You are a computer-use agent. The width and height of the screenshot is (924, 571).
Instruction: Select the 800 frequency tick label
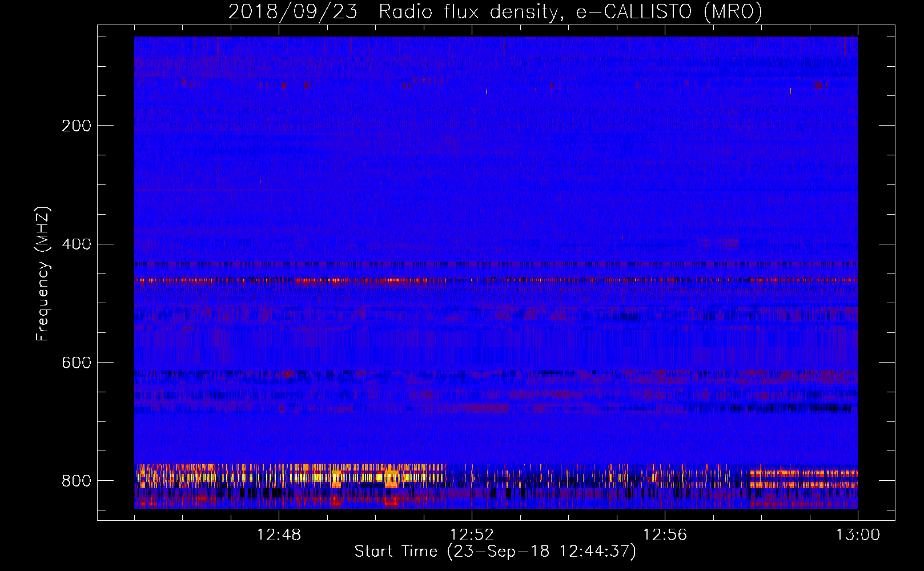pos(77,481)
